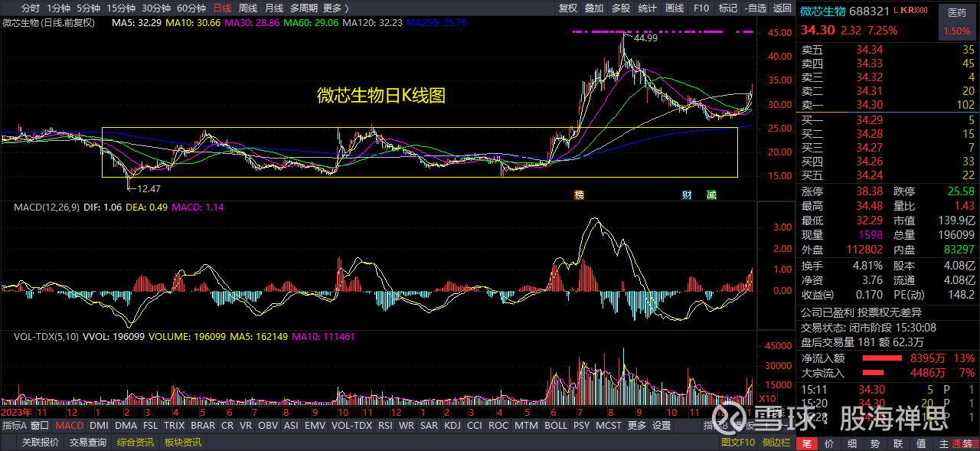Expand the 更多 periods menu at top
The height and width of the screenshot is (451, 980).
pos(335,8)
